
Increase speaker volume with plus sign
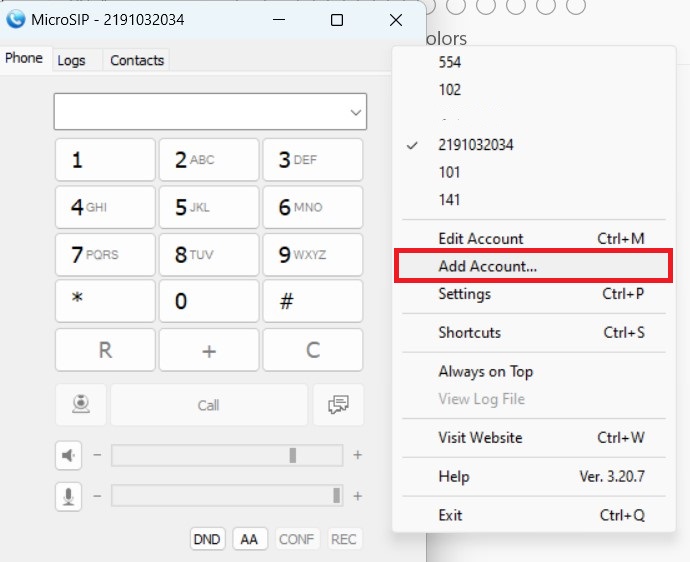pyautogui.click(x=357, y=456)
